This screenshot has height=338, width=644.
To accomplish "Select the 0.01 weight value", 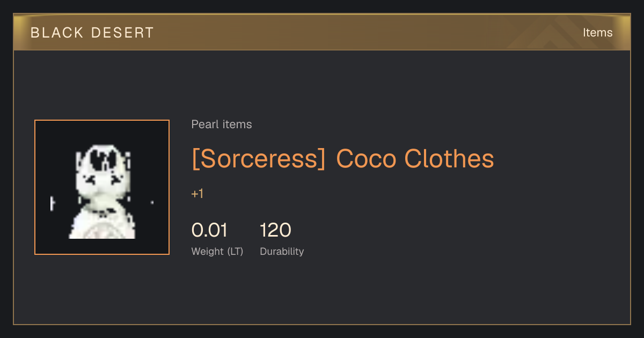I will point(209,230).
